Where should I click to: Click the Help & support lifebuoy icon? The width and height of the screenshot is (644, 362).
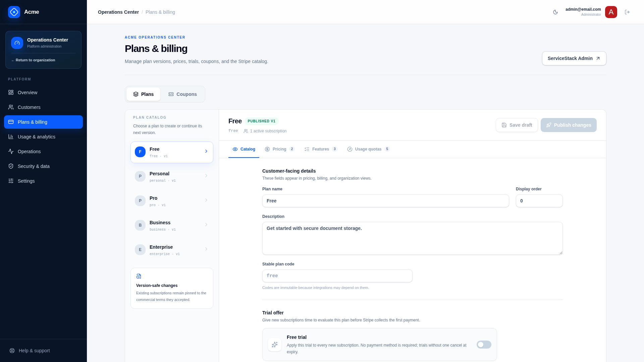pos(12,351)
